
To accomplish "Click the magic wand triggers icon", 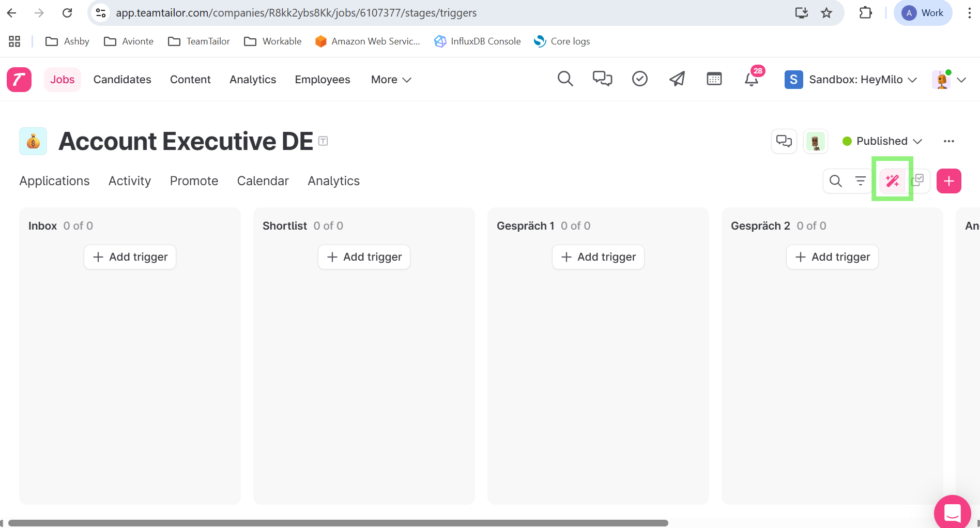I will coord(892,181).
